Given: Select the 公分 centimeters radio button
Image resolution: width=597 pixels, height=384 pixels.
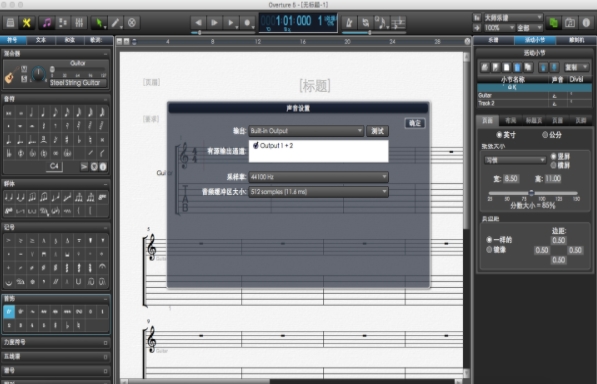Looking at the screenshot, I should click(545, 135).
